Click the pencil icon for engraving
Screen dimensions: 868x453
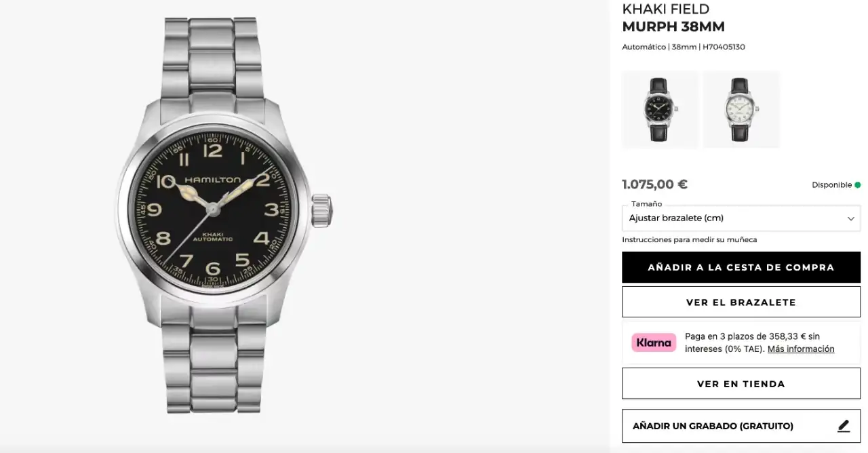click(x=844, y=426)
